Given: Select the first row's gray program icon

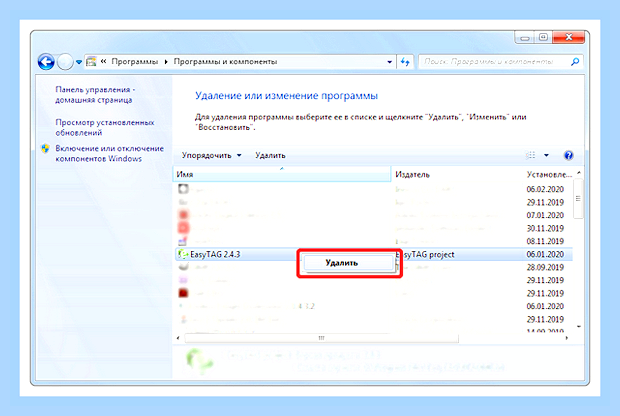Looking at the screenshot, I should (183, 189).
